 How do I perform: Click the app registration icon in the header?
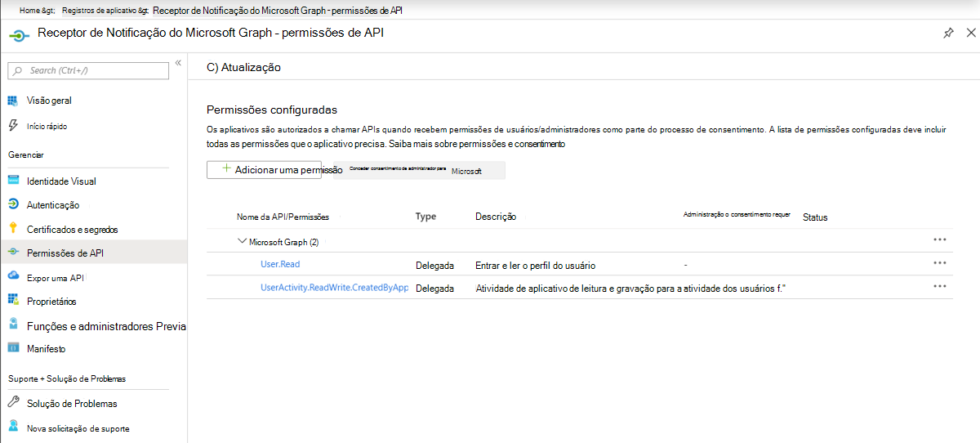[x=20, y=34]
